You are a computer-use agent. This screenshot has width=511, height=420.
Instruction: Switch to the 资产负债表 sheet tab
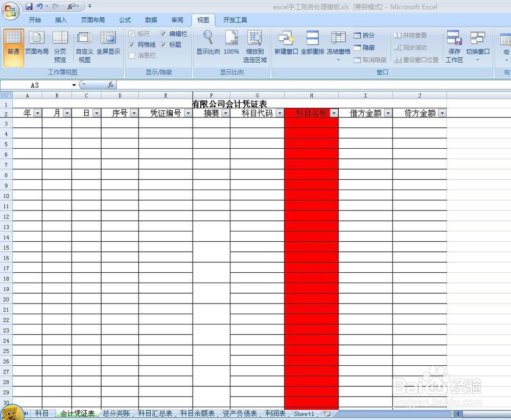pos(240,413)
